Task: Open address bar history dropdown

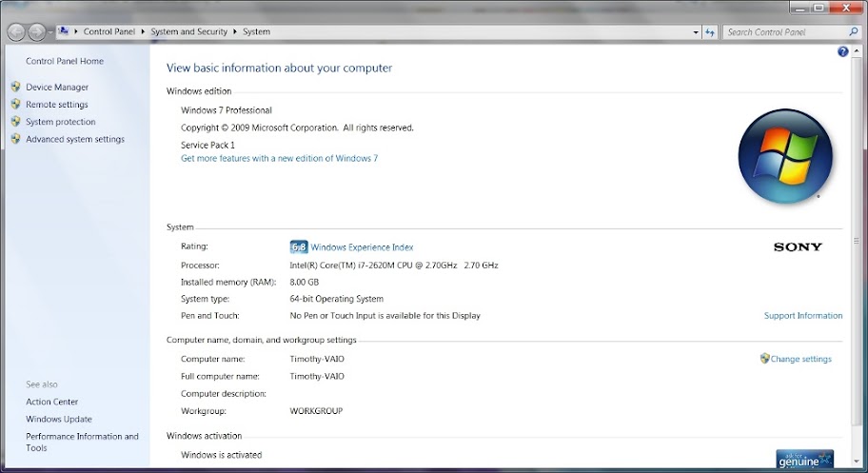Action: click(696, 32)
